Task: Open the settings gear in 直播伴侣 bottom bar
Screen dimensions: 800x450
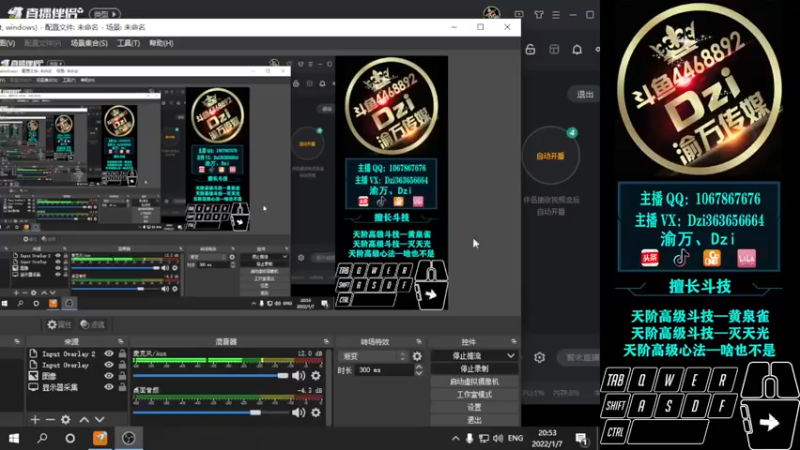Action: point(539,358)
